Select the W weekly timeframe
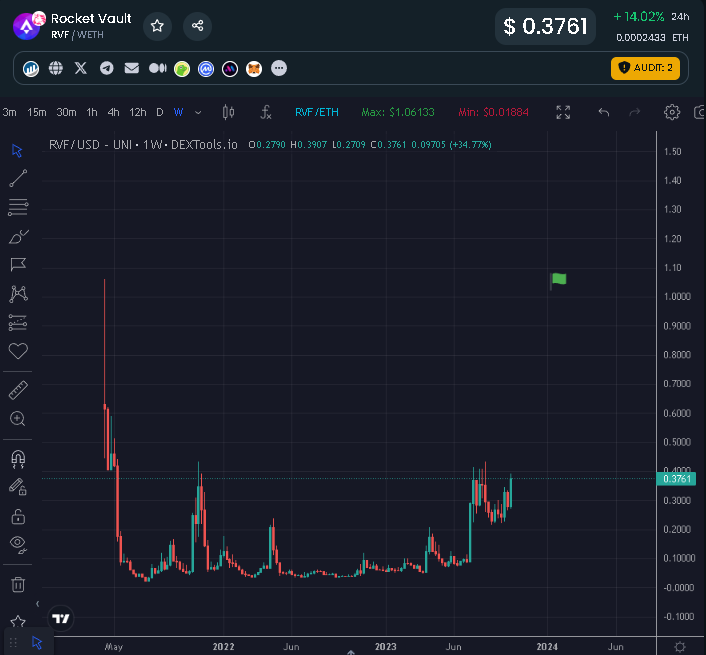This screenshot has width=706, height=655. 178,112
